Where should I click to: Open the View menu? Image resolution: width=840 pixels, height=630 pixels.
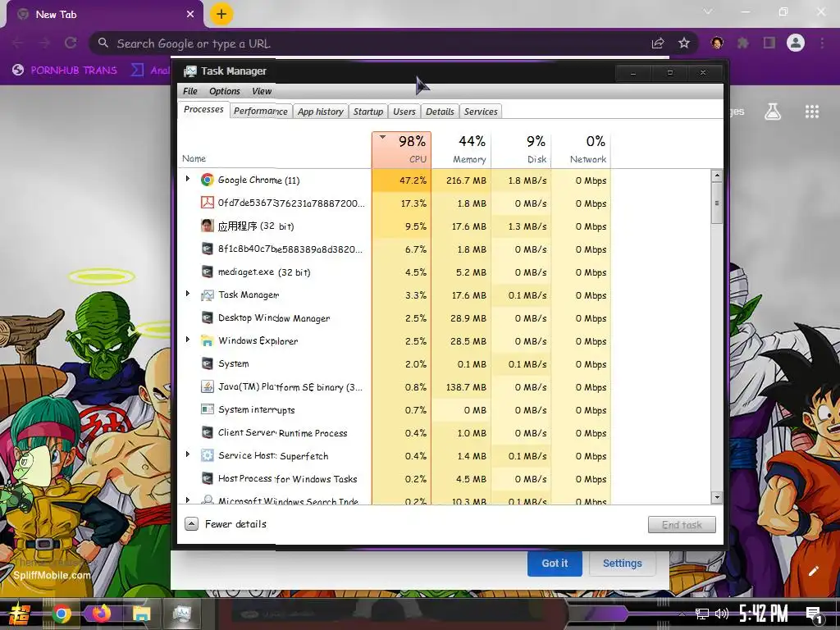262,91
